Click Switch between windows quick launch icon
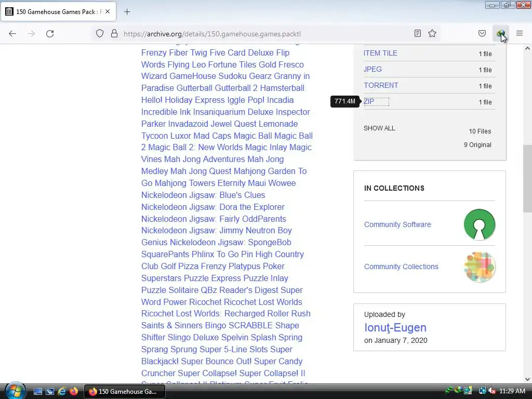532x399 pixels. [49, 392]
